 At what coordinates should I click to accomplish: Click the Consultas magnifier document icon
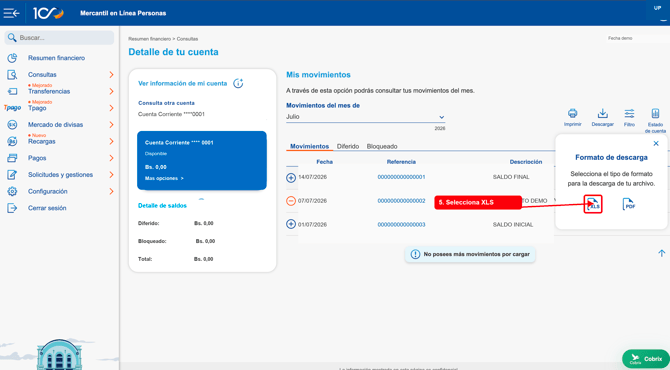[12, 74]
